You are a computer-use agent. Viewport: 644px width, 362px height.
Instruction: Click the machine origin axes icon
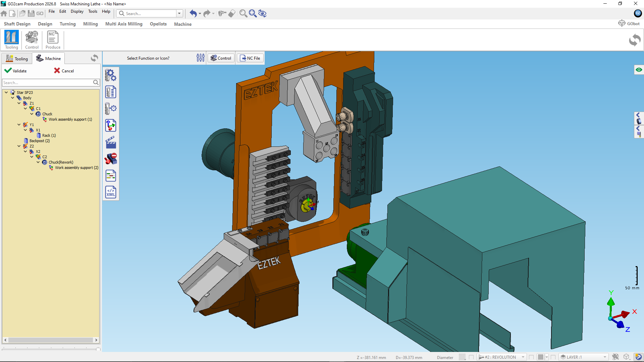[111, 125]
